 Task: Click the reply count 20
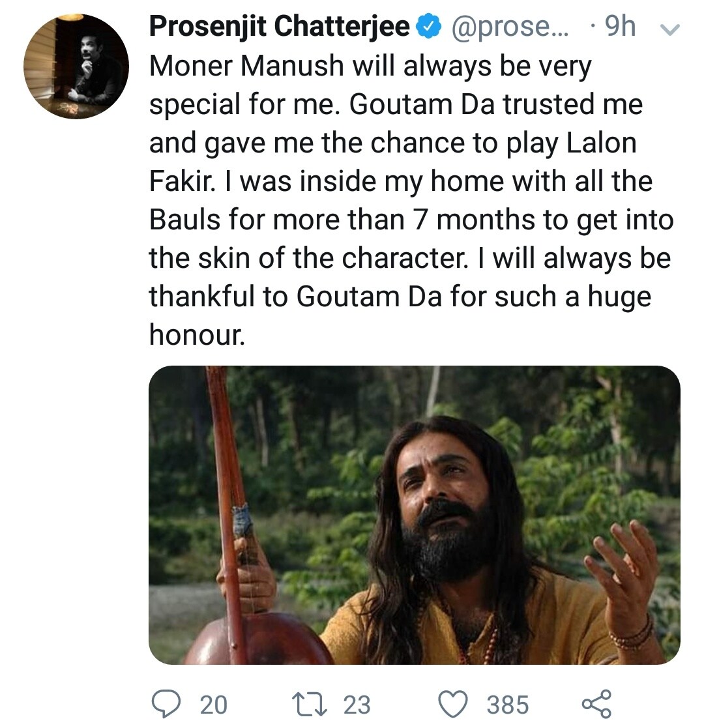coord(214,705)
